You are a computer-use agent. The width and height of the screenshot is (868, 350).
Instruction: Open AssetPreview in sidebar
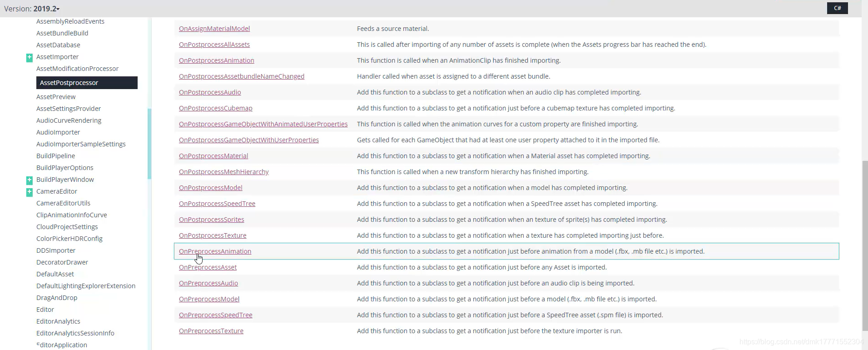pos(56,97)
